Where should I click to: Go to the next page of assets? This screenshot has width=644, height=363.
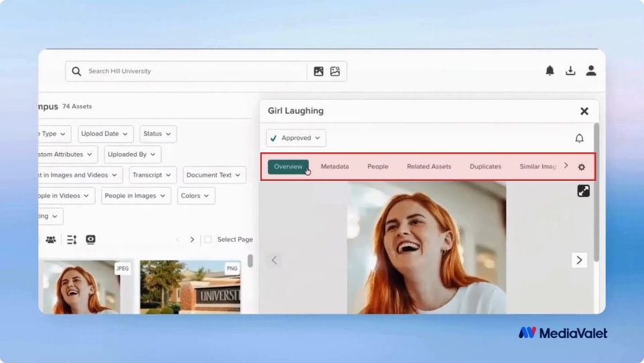coord(192,240)
